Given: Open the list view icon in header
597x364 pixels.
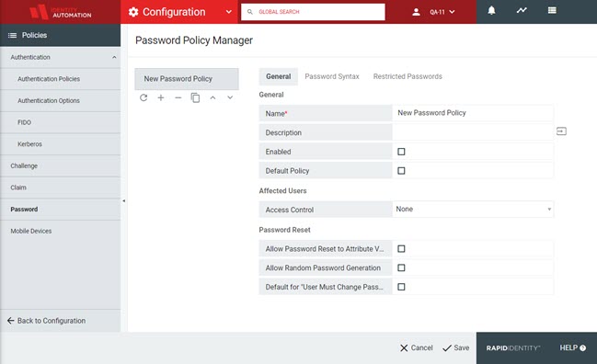Looking at the screenshot, I should (552, 10).
